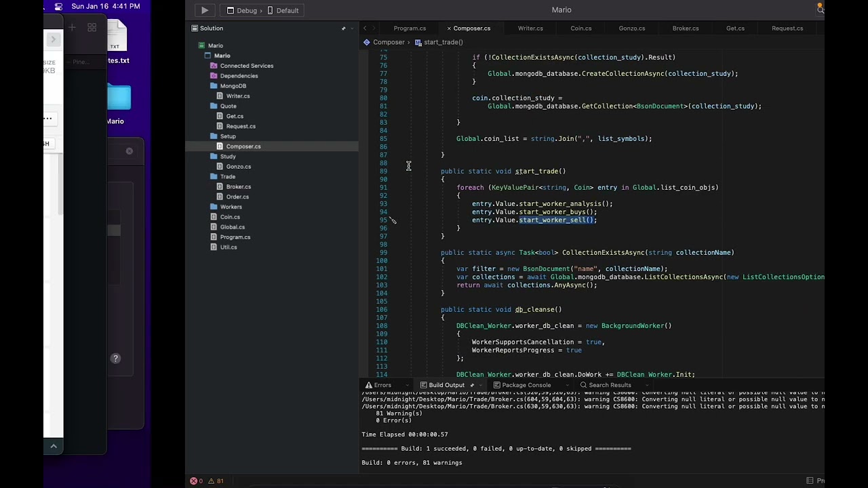Viewport: 868px width, 488px height.
Task: Switch to the Program.cs tab
Action: pyautogui.click(x=410, y=28)
